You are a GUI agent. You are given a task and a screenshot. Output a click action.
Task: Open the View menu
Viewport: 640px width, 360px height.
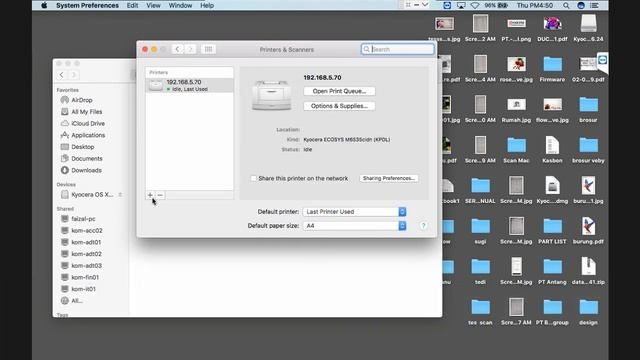153,5
